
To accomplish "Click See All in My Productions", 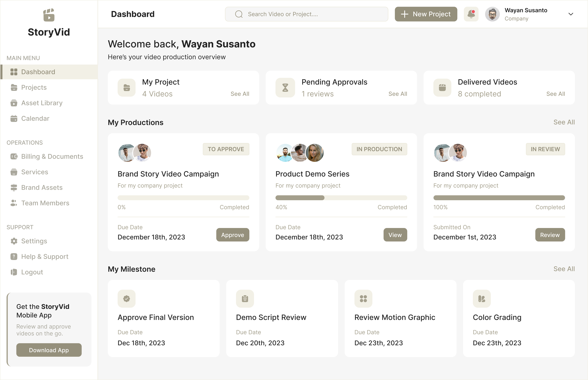I will click(564, 122).
